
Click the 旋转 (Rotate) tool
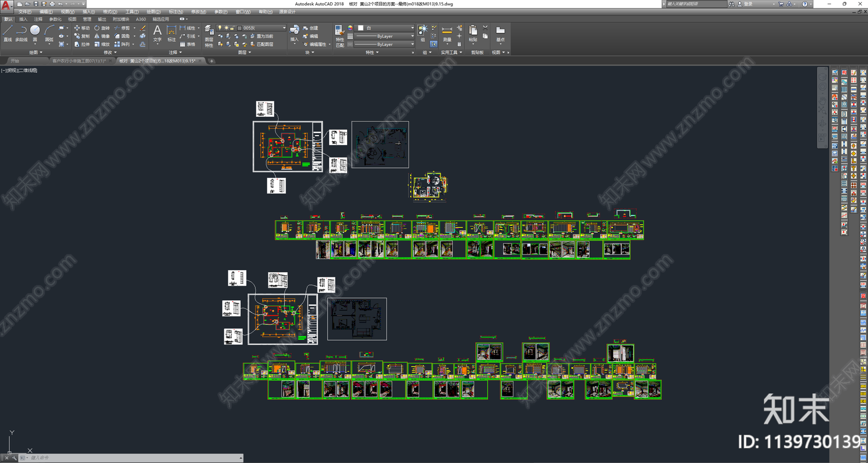[x=101, y=28]
